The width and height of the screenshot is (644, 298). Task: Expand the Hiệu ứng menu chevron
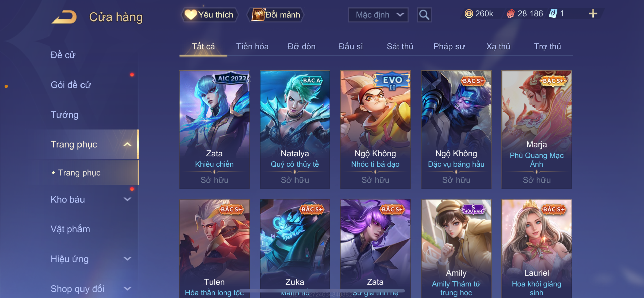pyautogui.click(x=127, y=259)
